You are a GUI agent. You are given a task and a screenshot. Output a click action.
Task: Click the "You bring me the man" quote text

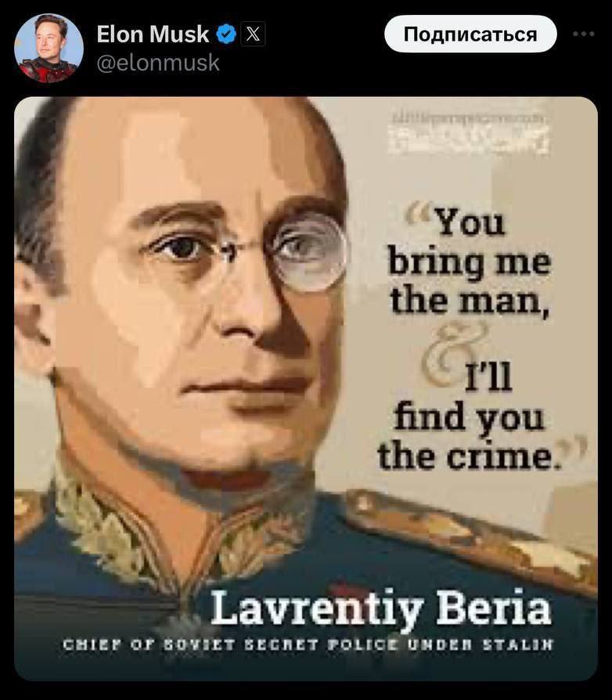coord(470,262)
